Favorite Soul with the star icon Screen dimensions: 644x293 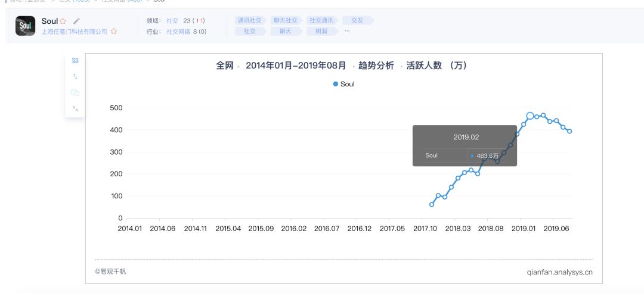pyautogui.click(x=63, y=21)
